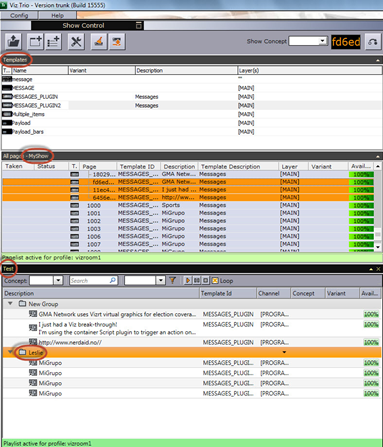The width and height of the screenshot is (383, 447).
Task: Click the Payload_bars template thumbnail icon
Action: click(x=7, y=132)
